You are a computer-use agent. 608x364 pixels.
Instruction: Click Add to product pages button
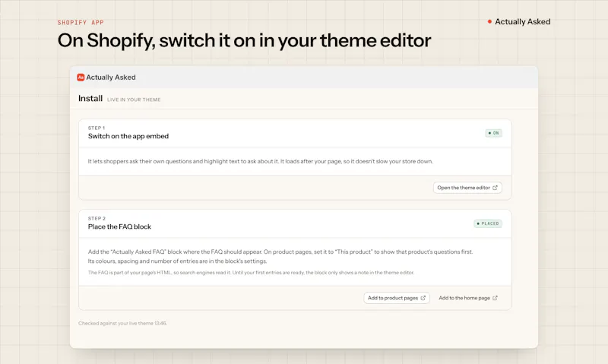tap(397, 298)
